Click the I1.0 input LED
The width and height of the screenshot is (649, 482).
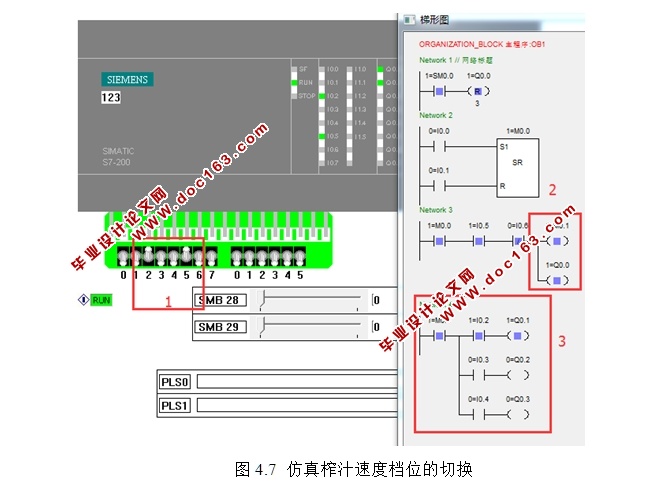[349, 70]
